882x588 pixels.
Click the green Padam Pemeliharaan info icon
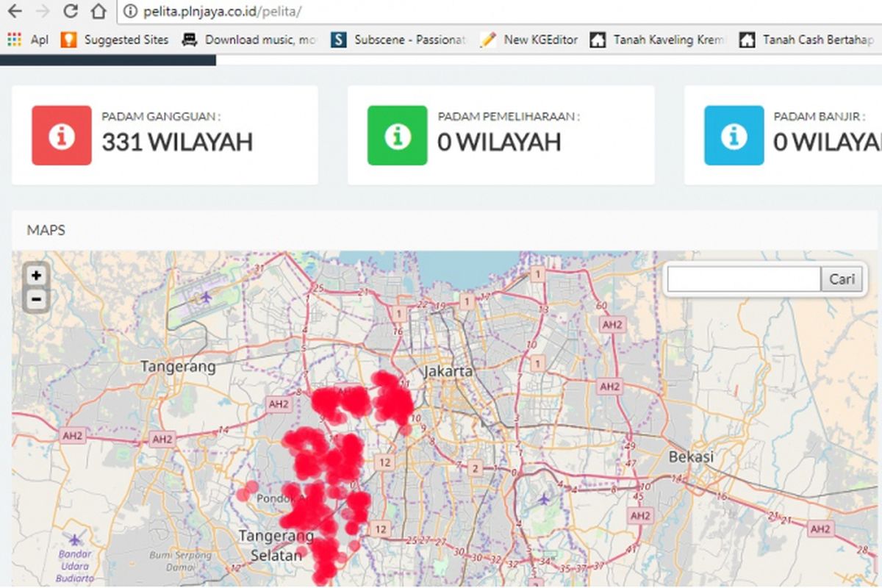point(396,135)
